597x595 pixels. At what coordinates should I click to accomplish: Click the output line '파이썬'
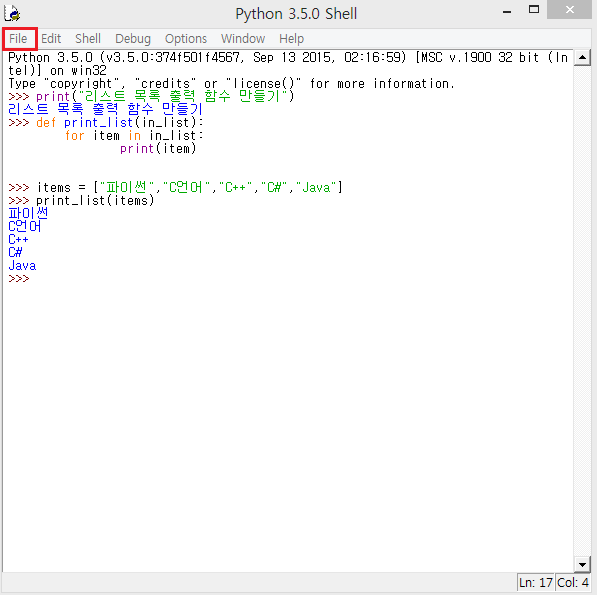pos(28,213)
